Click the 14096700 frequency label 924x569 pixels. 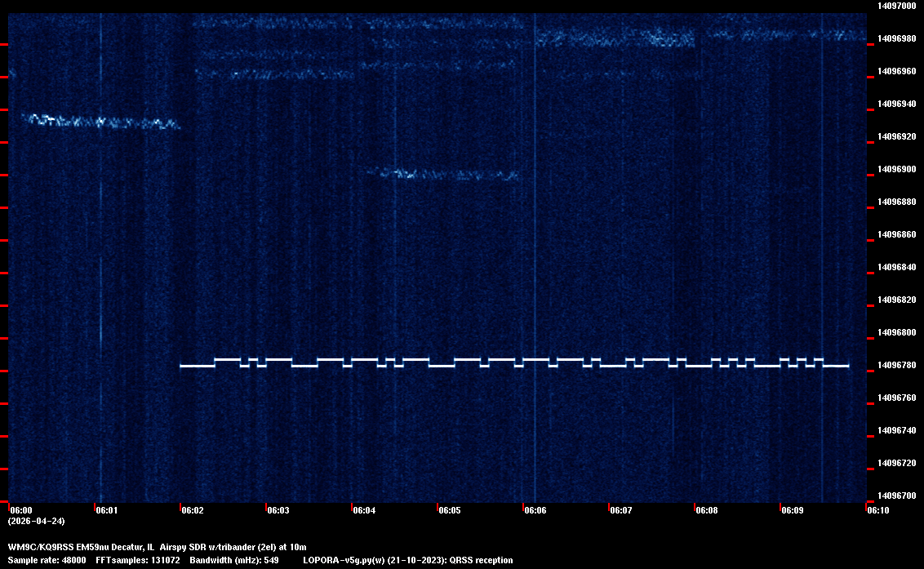[895, 496]
